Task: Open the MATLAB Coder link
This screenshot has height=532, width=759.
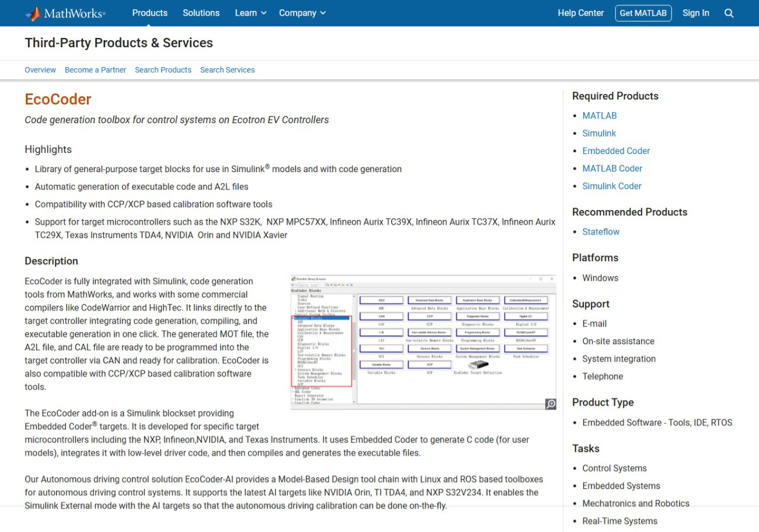Action: 612,169
